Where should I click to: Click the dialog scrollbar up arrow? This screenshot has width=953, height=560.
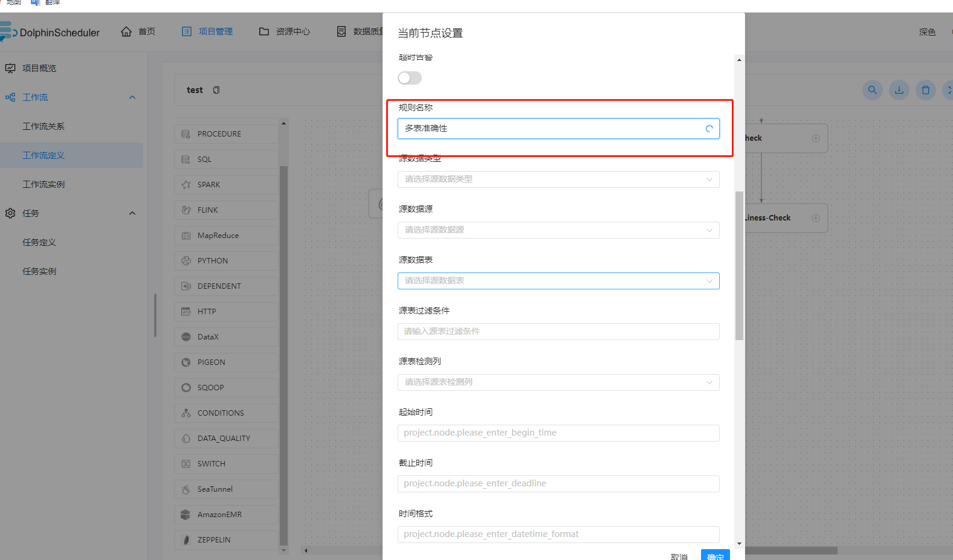pyautogui.click(x=739, y=60)
